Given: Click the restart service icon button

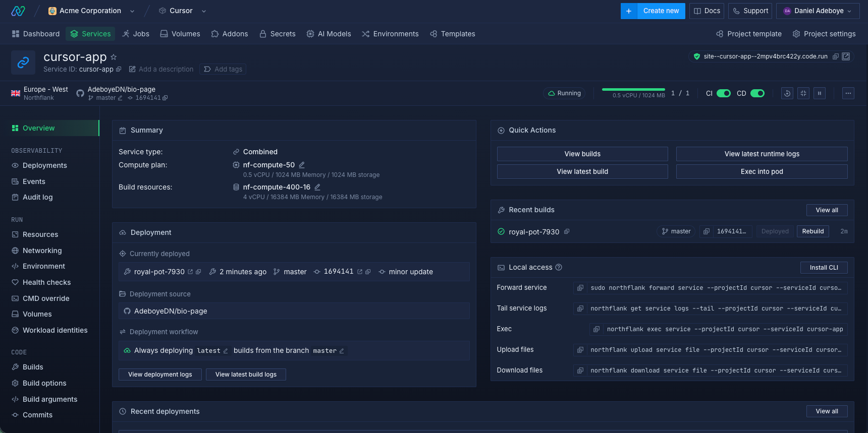Looking at the screenshot, I should pyautogui.click(x=787, y=93).
